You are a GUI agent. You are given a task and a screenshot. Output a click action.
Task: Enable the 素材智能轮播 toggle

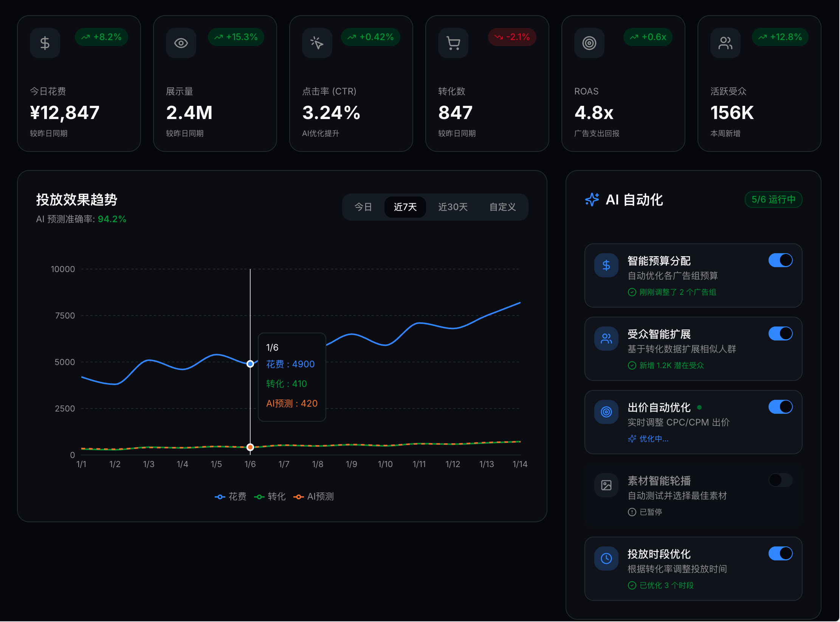780,480
